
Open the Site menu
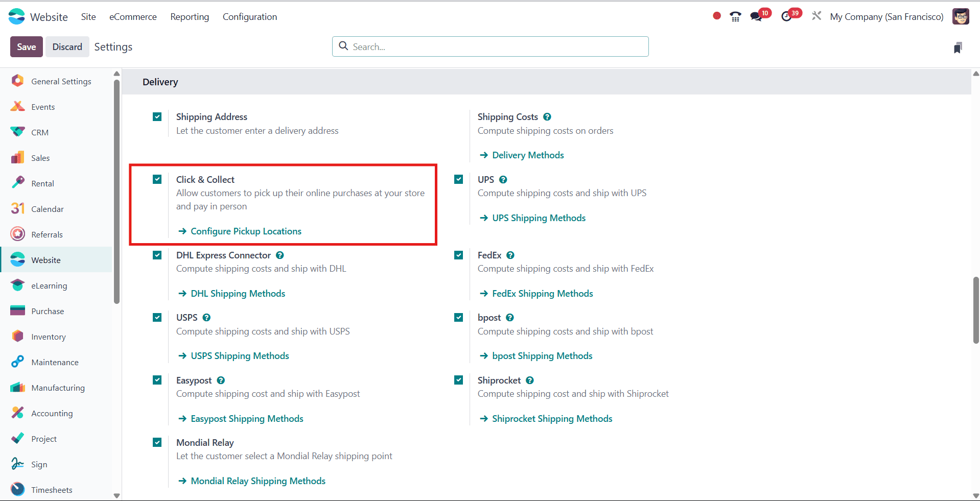tap(88, 17)
